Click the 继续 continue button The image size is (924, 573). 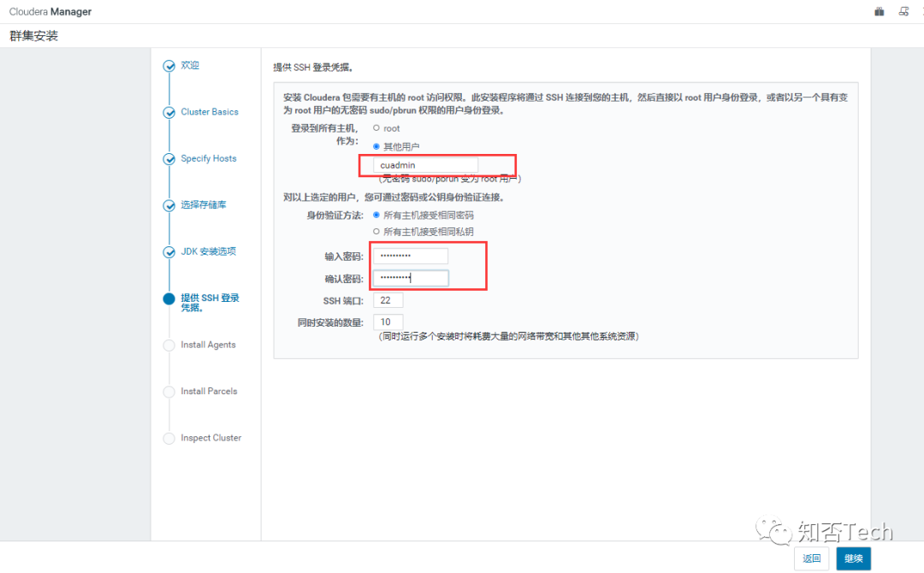click(853, 558)
